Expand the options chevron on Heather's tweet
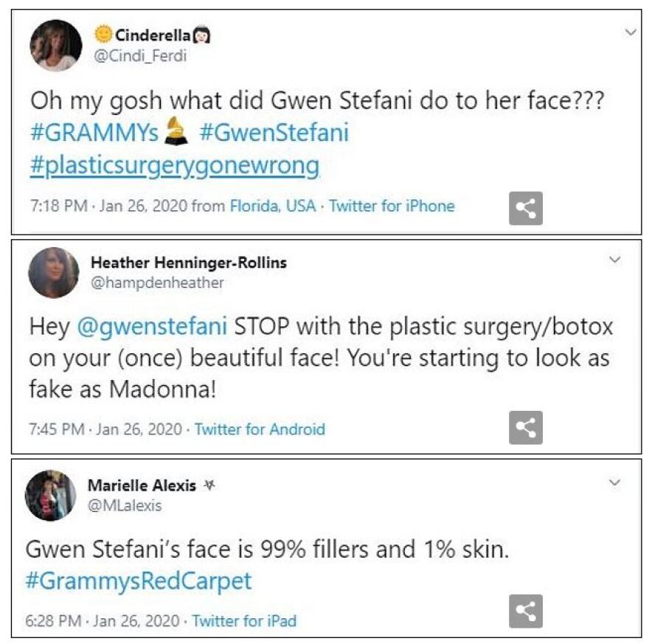 coord(616,257)
